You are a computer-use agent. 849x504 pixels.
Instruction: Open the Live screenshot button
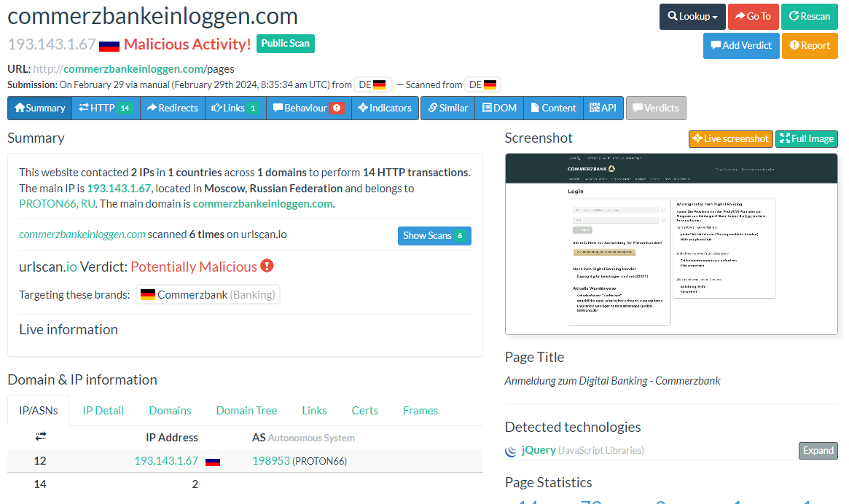point(730,138)
